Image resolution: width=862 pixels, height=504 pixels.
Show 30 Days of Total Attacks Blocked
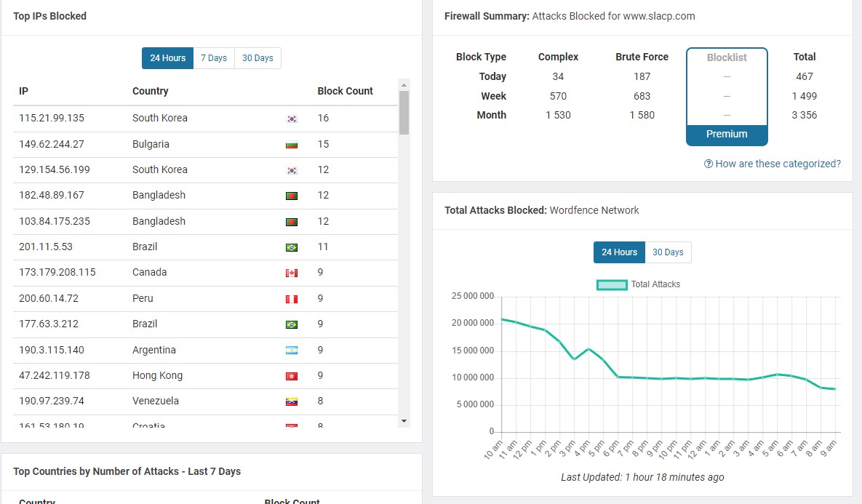coord(668,252)
